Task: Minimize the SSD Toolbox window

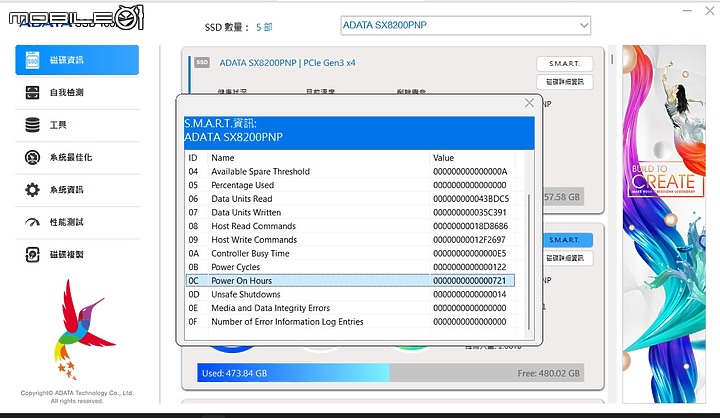Action: tap(687, 11)
